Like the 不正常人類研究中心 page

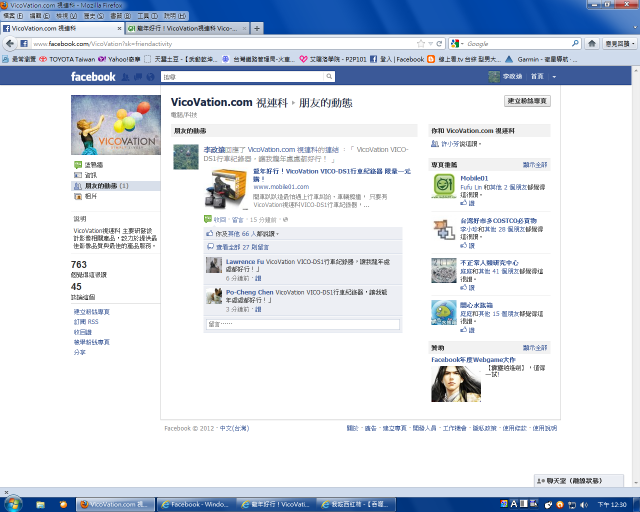click(468, 287)
